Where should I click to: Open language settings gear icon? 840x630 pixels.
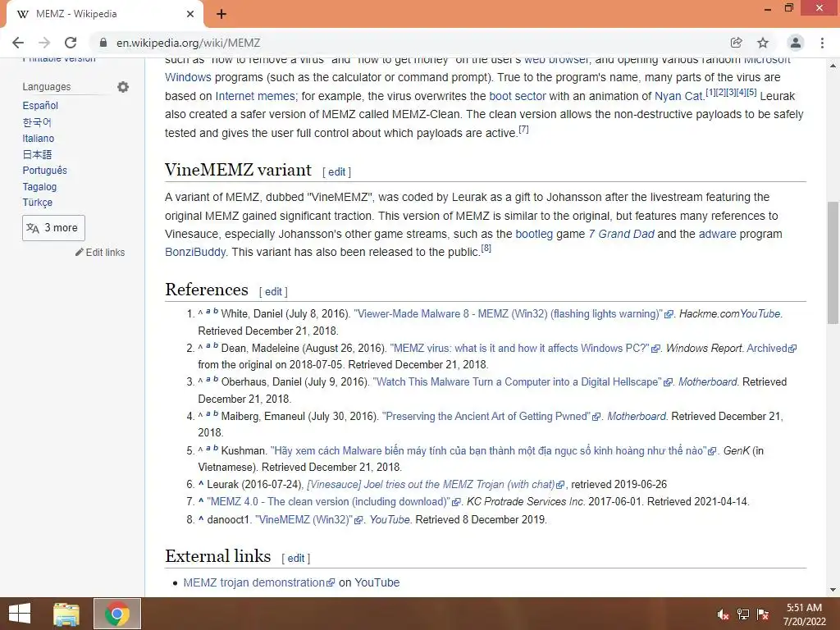pos(123,87)
